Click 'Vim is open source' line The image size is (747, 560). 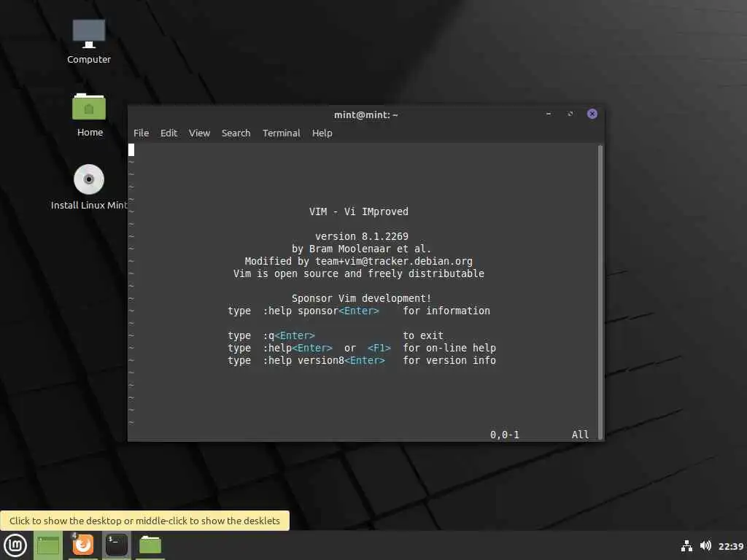pyautogui.click(x=358, y=273)
